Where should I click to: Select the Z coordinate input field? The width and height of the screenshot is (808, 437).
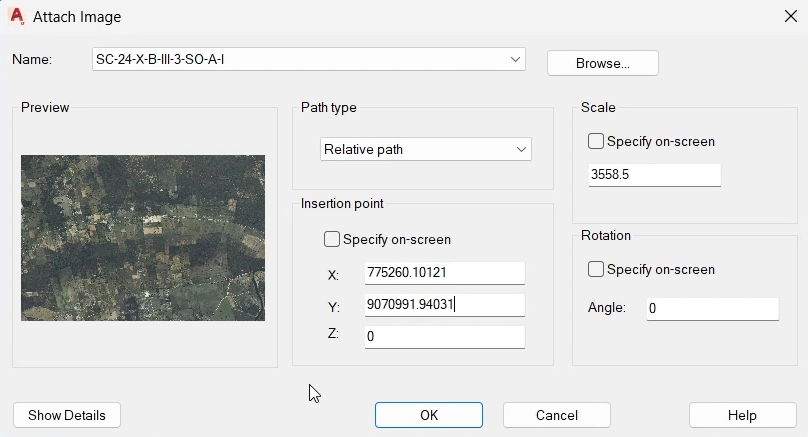[444, 337]
